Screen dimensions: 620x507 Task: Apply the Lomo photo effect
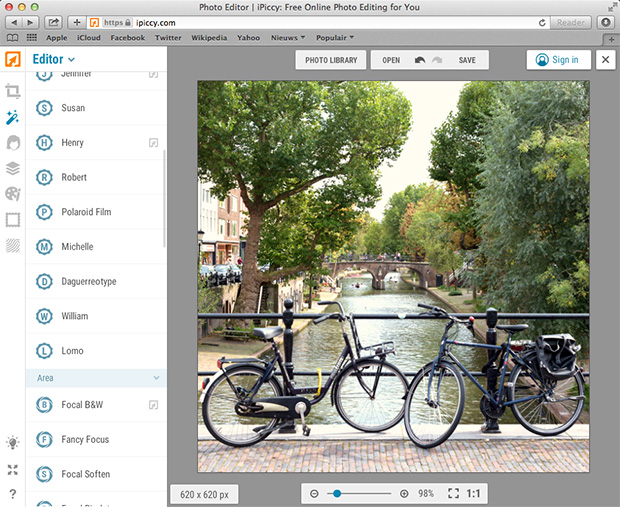click(x=96, y=351)
